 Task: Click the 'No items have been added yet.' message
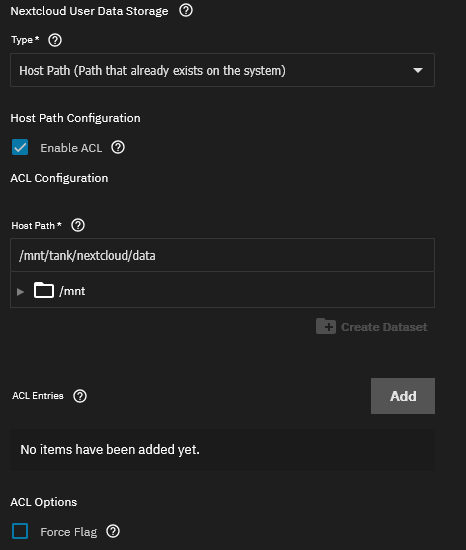[110, 449]
